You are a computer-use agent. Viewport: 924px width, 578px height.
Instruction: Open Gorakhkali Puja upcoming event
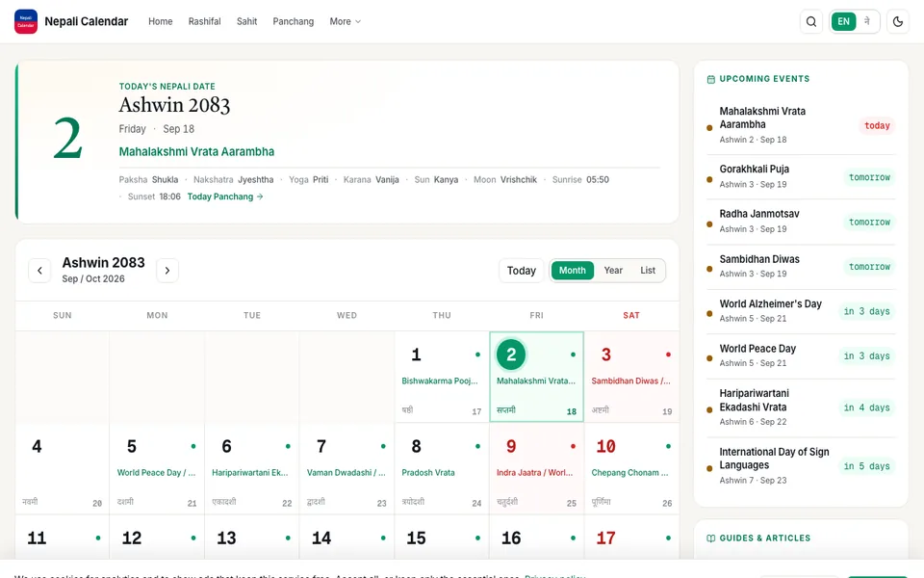tap(801, 176)
